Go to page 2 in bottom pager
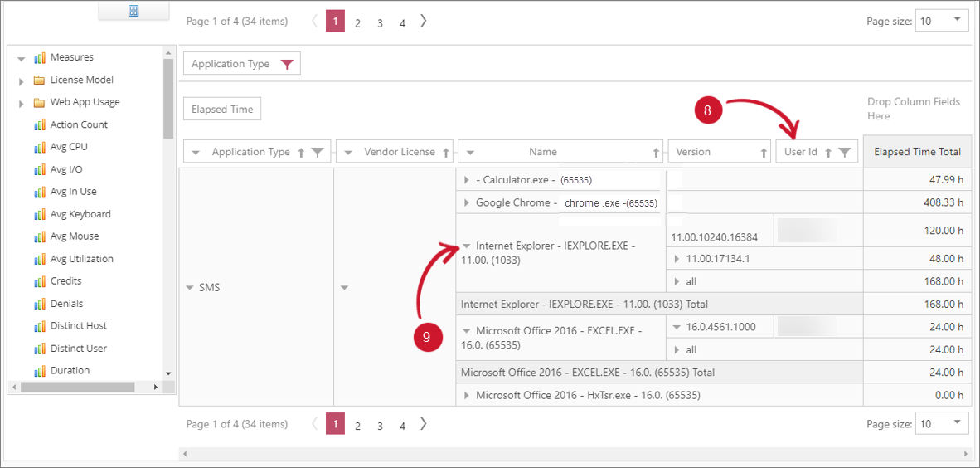This screenshot has width=980, height=468. [357, 426]
